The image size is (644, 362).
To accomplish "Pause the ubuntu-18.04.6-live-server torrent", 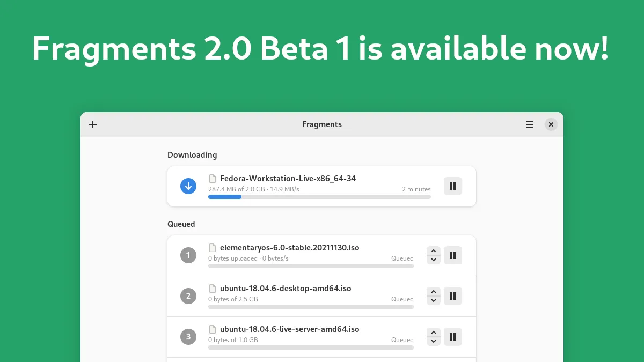I will tap(452, 337).
